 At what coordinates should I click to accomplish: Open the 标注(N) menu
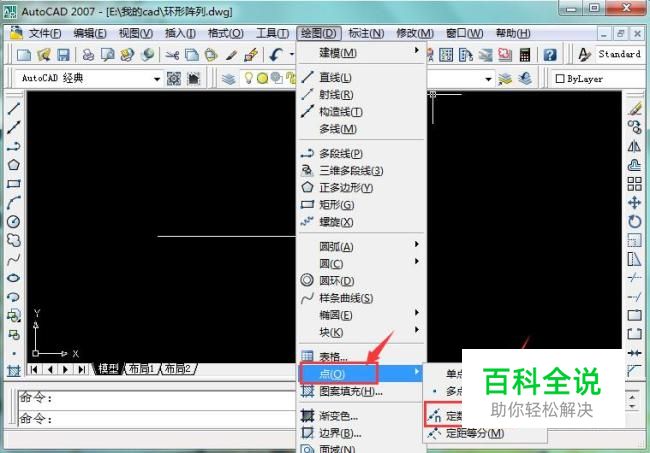366,33
